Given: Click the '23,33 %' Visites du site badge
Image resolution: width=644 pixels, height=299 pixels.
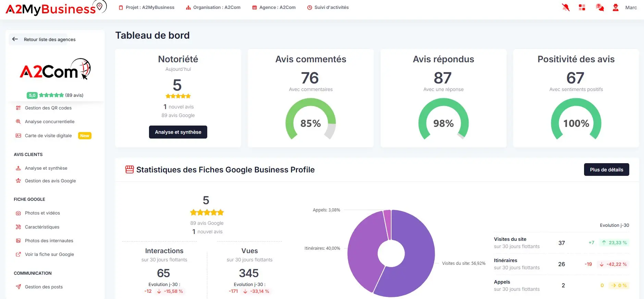Looking at the screenshot, I should coord(615,243).
